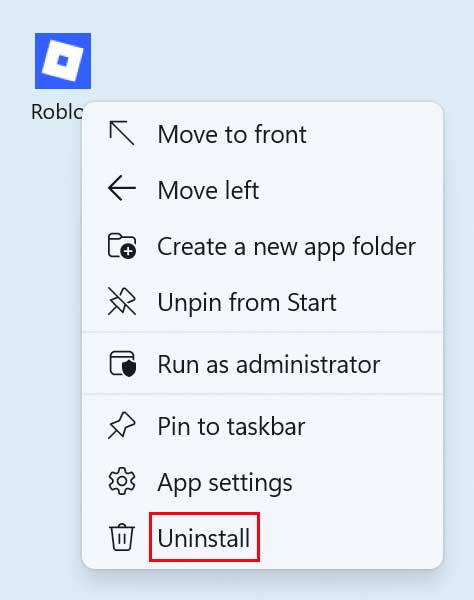The height and width of the screenshot is (600, 474).
Task: Click the unpin icon beside Unpin from Start
Action: [x=122, y=302]
